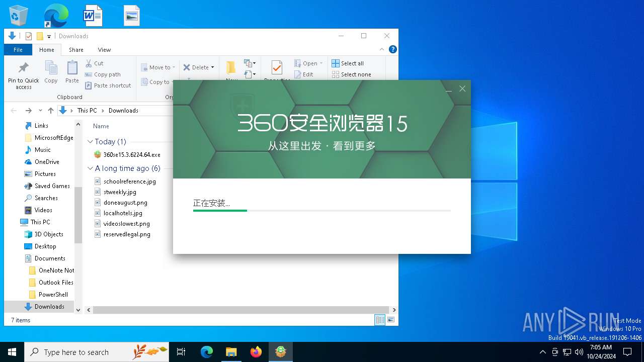Click This PC in address bar
Viewport: 644px width, 362px height.
click(87, 111)
